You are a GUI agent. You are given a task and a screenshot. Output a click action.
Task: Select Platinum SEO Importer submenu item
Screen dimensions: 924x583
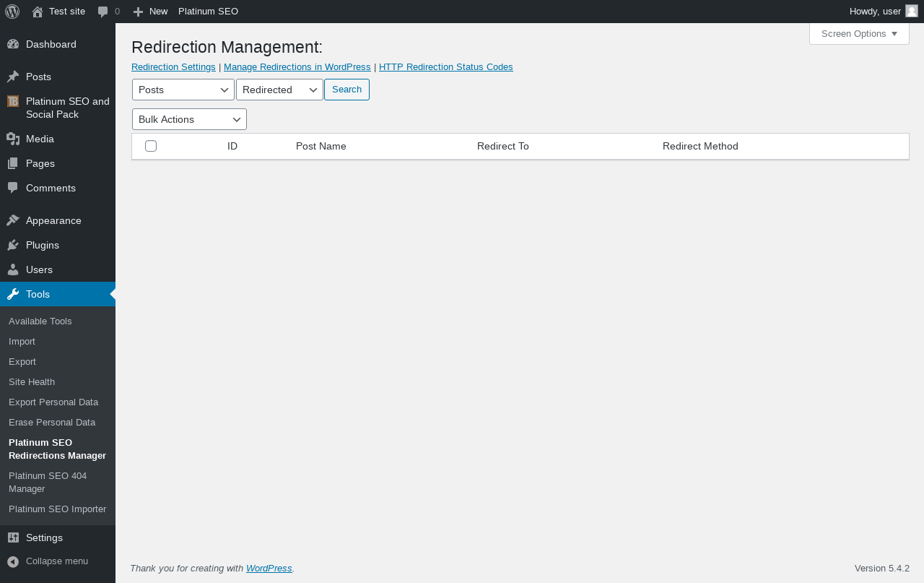click(58, 509)
